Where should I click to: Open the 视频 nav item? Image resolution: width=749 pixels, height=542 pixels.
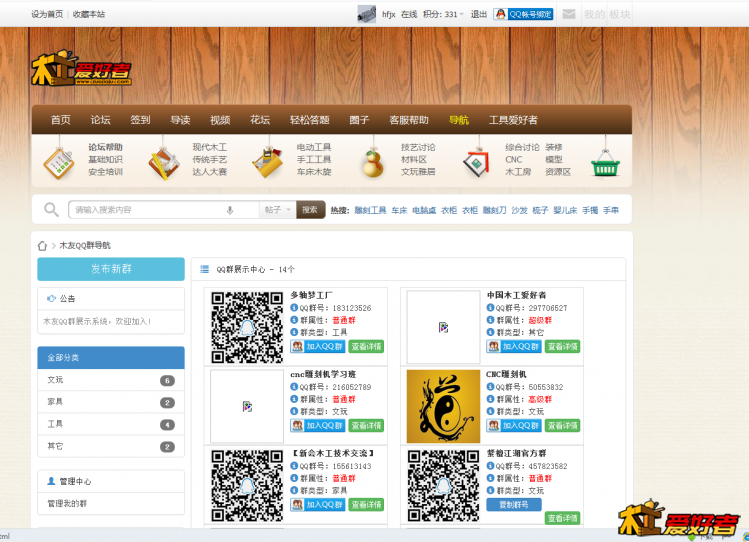[x=220, y=120]
